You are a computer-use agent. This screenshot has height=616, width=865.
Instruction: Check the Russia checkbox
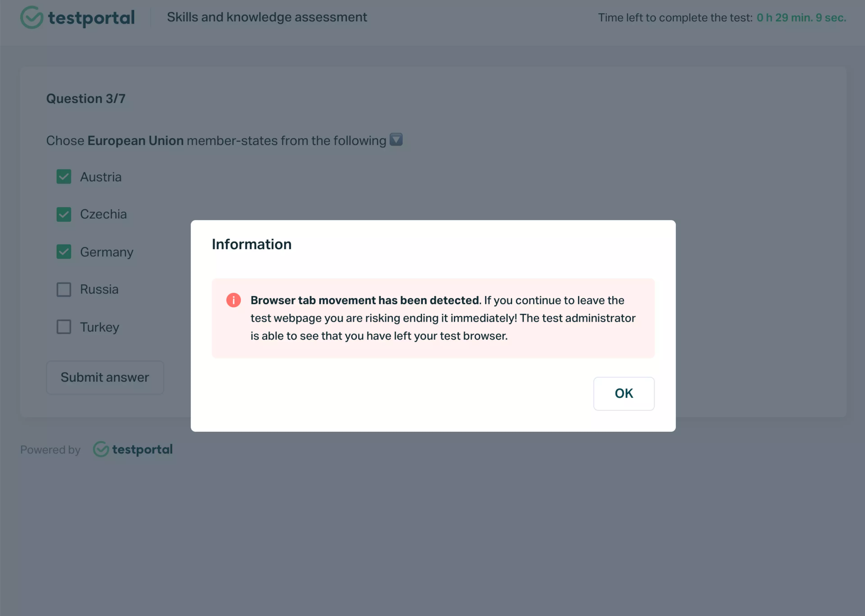(64, 289)
